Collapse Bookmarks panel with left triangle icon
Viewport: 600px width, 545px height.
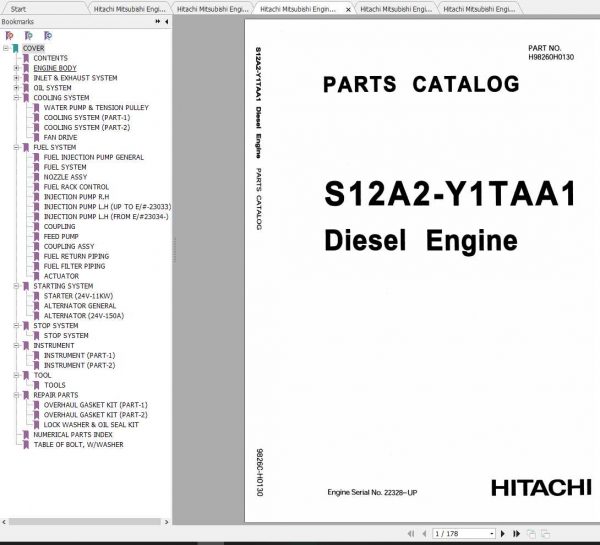point(166,21)
